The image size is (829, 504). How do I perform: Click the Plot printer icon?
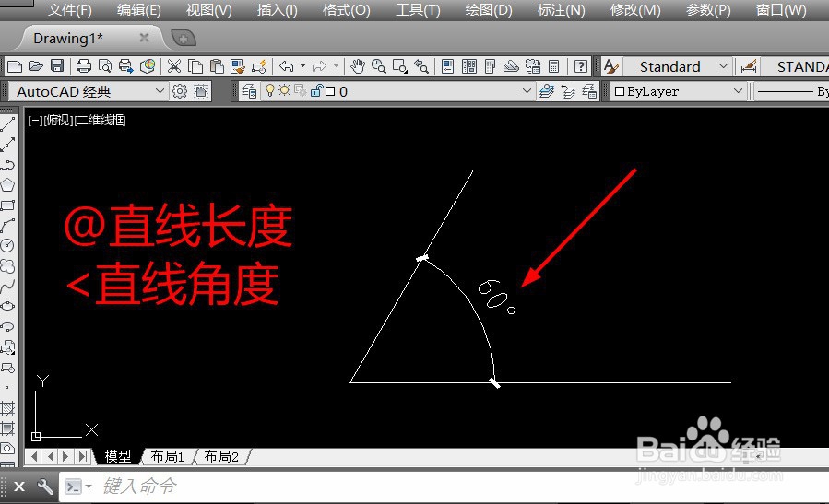pos(84,66)
